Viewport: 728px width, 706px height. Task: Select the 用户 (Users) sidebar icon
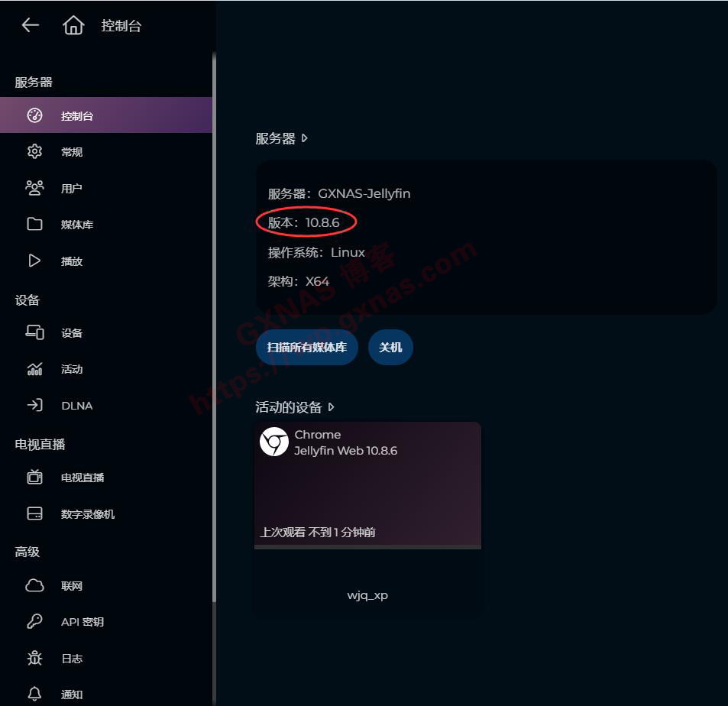point(34,187)
